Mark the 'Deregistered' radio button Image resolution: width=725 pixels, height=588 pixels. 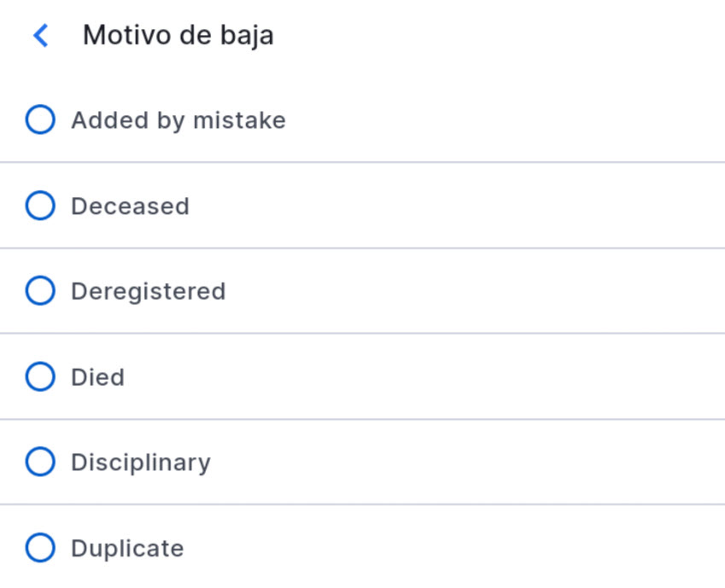[40, 291]
